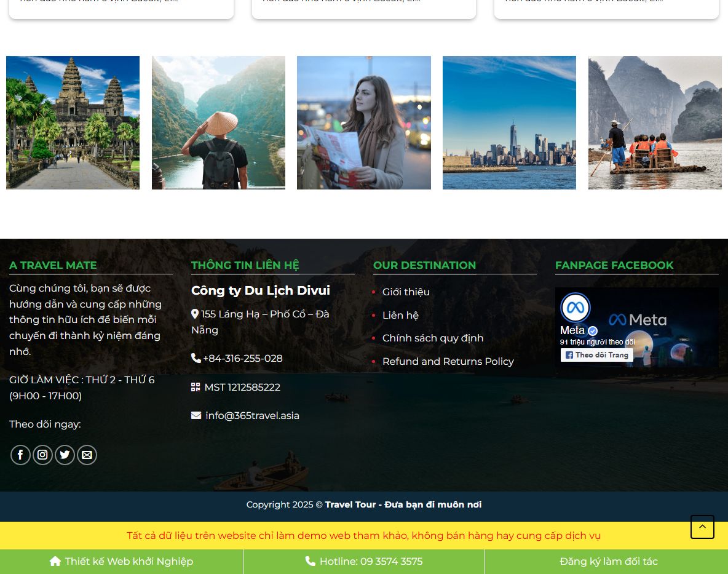Click the phone number +84-316-255-028

tap(243, 358)
